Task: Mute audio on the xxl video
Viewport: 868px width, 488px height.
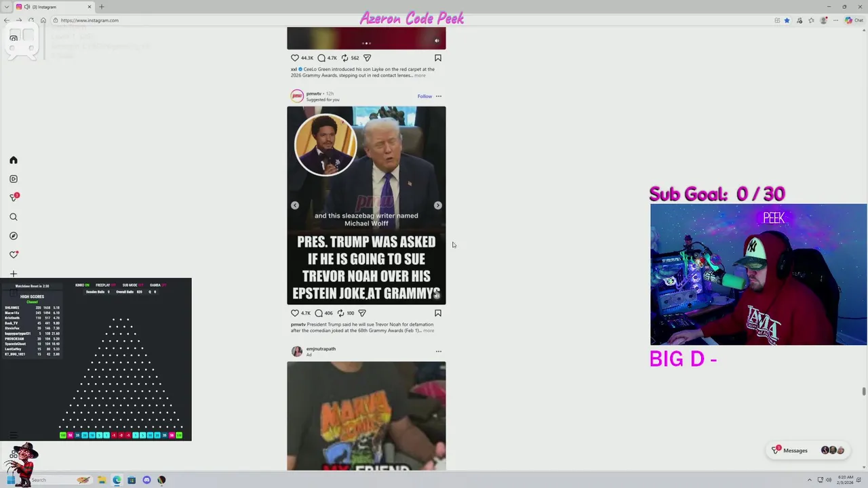Action: pyautogui.click(x=437, y=41)
